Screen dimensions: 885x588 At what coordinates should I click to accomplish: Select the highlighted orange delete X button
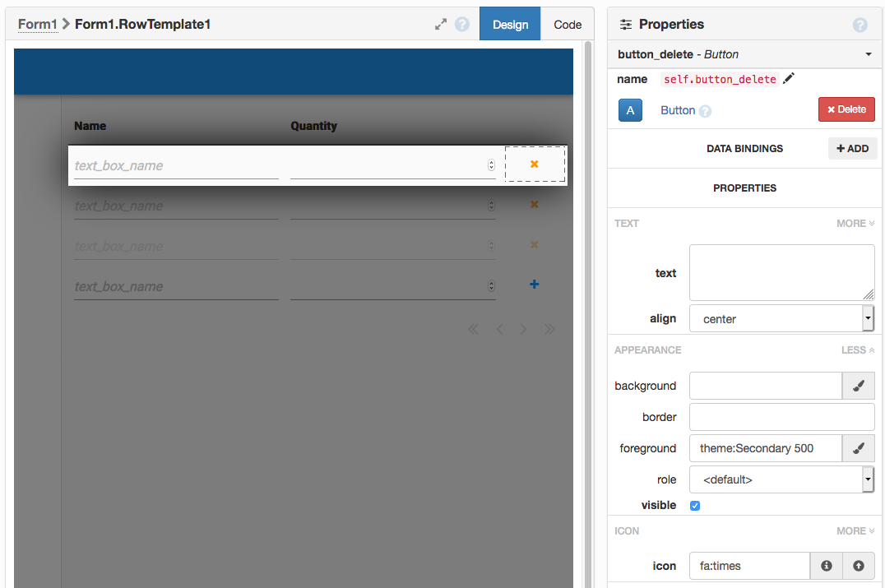[x=535, y=164]
